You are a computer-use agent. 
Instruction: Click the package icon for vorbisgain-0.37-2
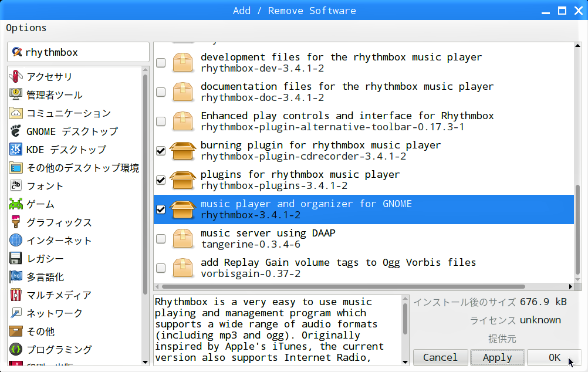[x=183, y=268]
